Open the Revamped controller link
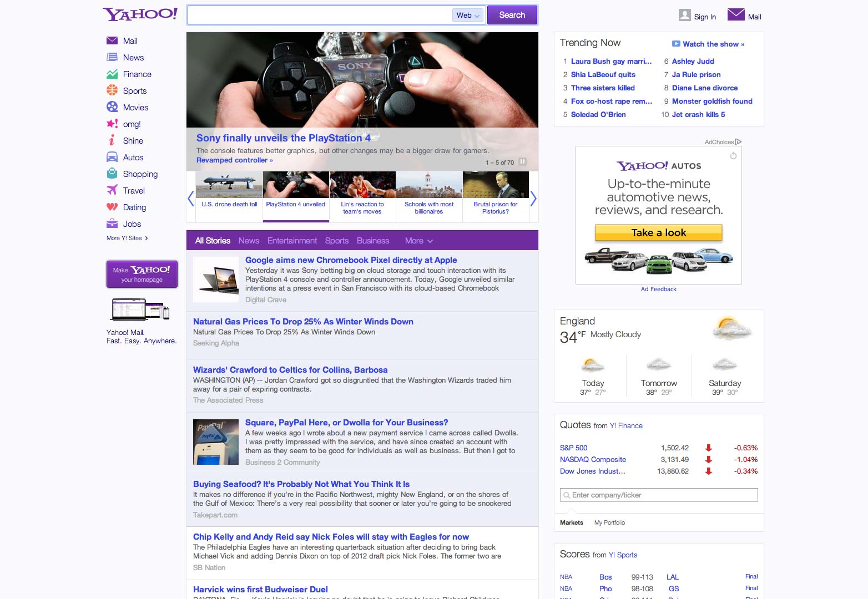Viewport: 868px width, 599px height. click(235, 160)
